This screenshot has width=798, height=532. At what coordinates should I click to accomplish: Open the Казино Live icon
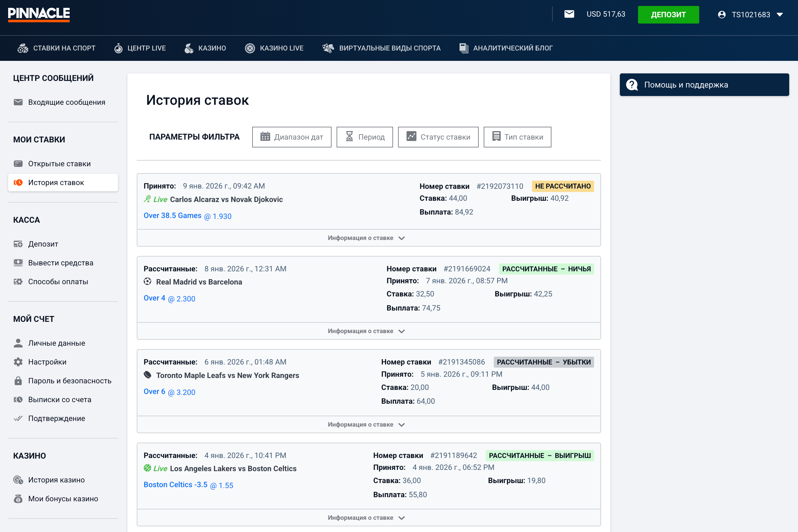[x=250, y=48]
